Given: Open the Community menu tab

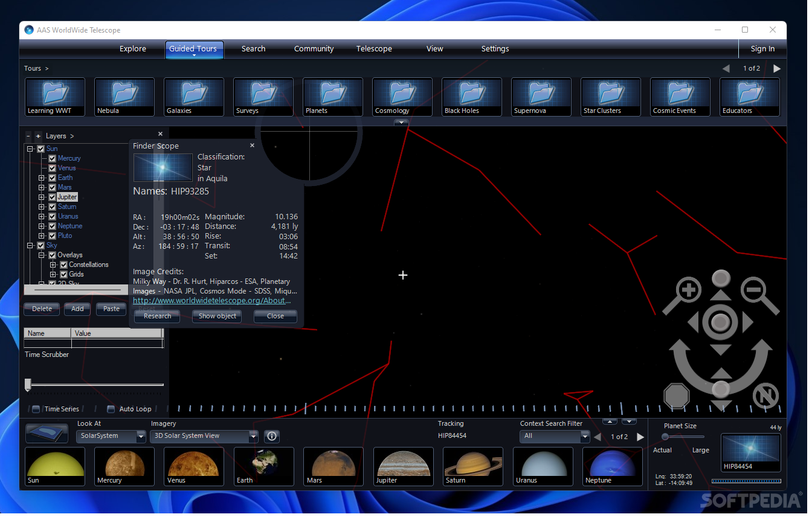Looking at the screenshot, I should 314,49.
